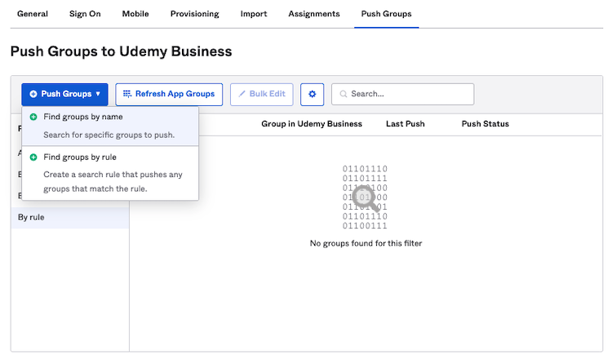The width and height of the screenshot is (612, 364).
Task: Sort by Push Status column header
Action: coord(485,124)
